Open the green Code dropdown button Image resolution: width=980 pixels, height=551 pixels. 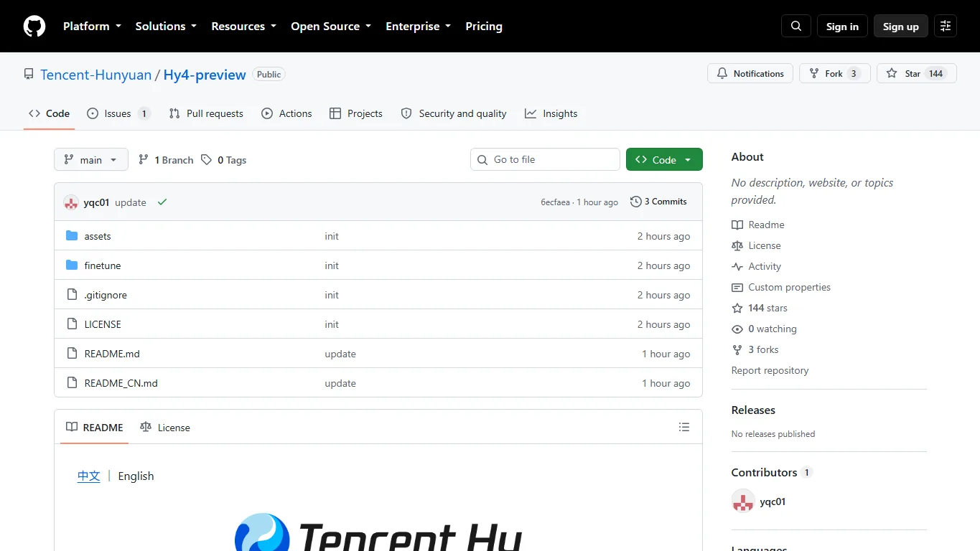coord(664,159)
